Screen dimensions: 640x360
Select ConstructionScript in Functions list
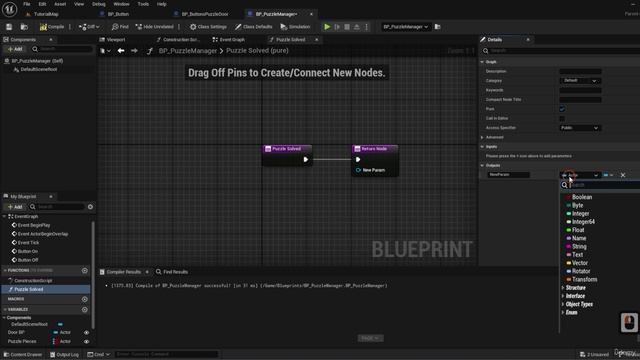[x=33, y=280]
